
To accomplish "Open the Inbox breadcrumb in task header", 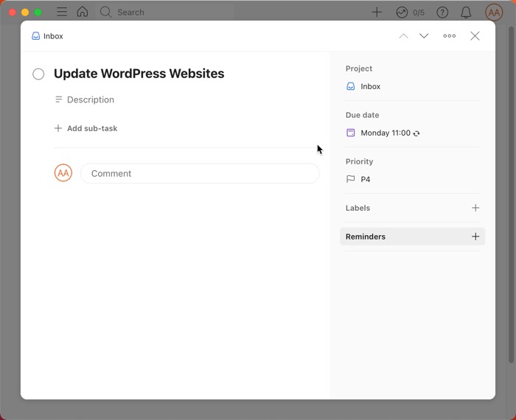I will (x=47, y=36).
